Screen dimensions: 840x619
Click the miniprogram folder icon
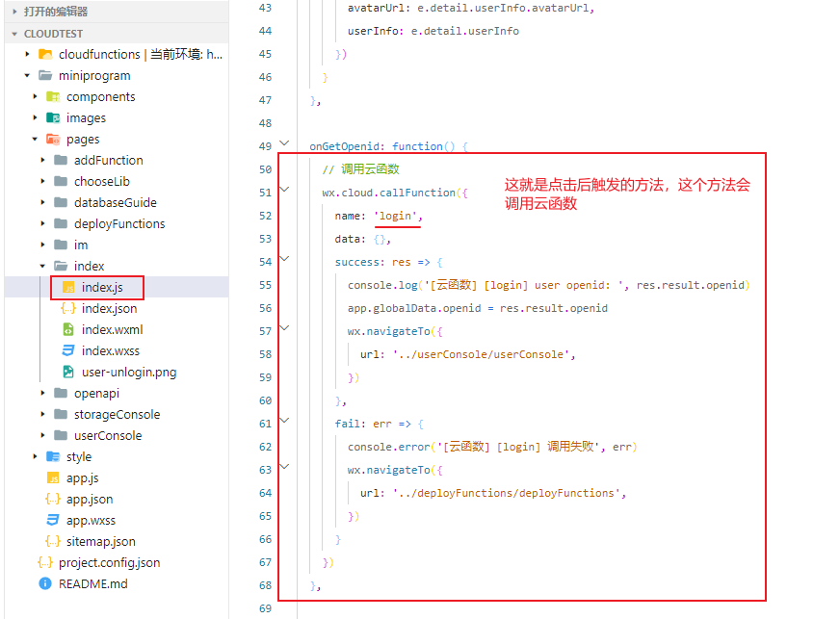click(45, 75)
